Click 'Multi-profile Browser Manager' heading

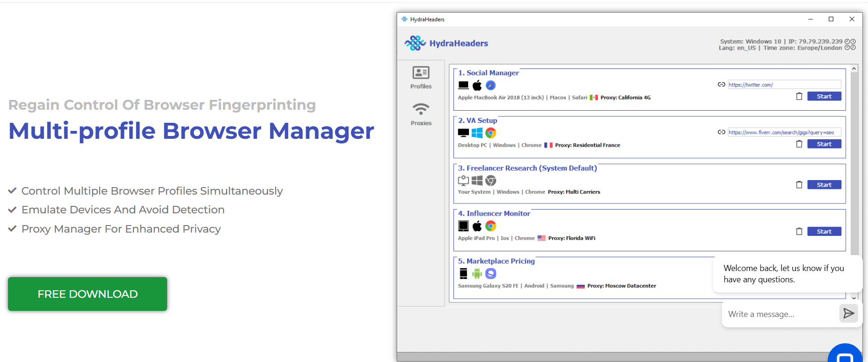coord(191,131)
